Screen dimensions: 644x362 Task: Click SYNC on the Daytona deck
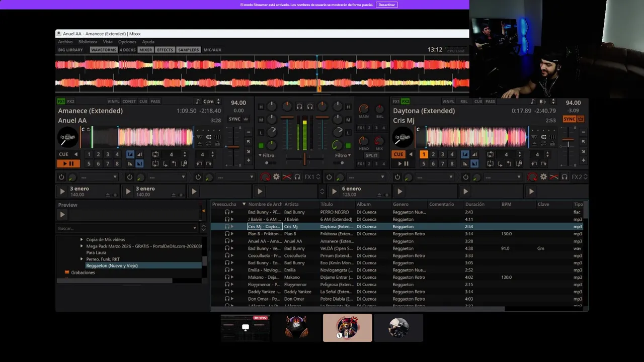pyautogui.click(x=569, y=119)
